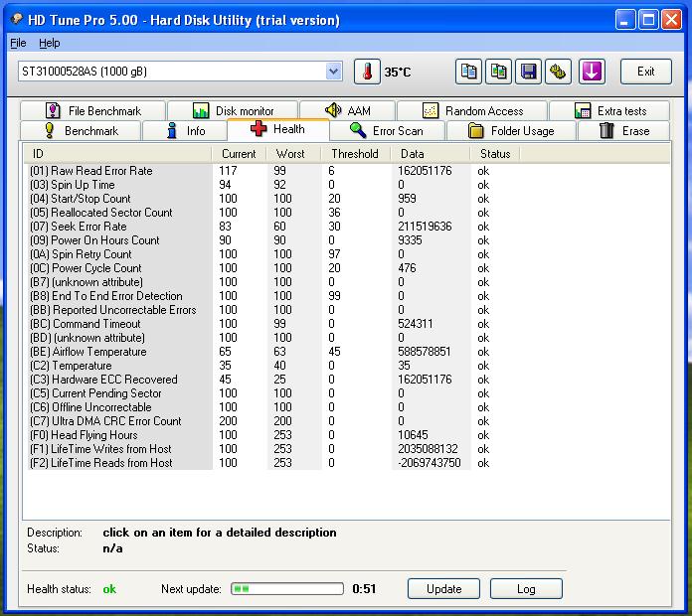This screenshot has width=692, height=616.
Task: Click green Health status ok text
Action: point(109,588)
